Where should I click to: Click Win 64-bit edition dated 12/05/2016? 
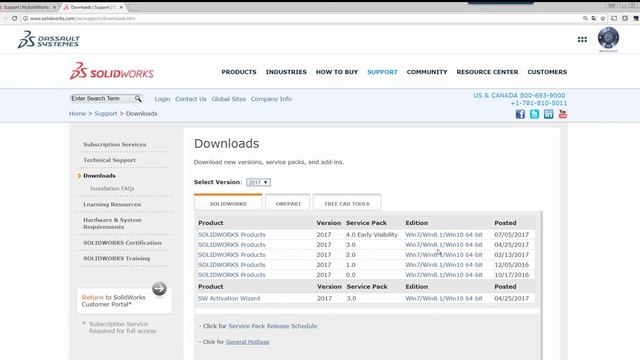pyautogui.click(x=444, y=265)
